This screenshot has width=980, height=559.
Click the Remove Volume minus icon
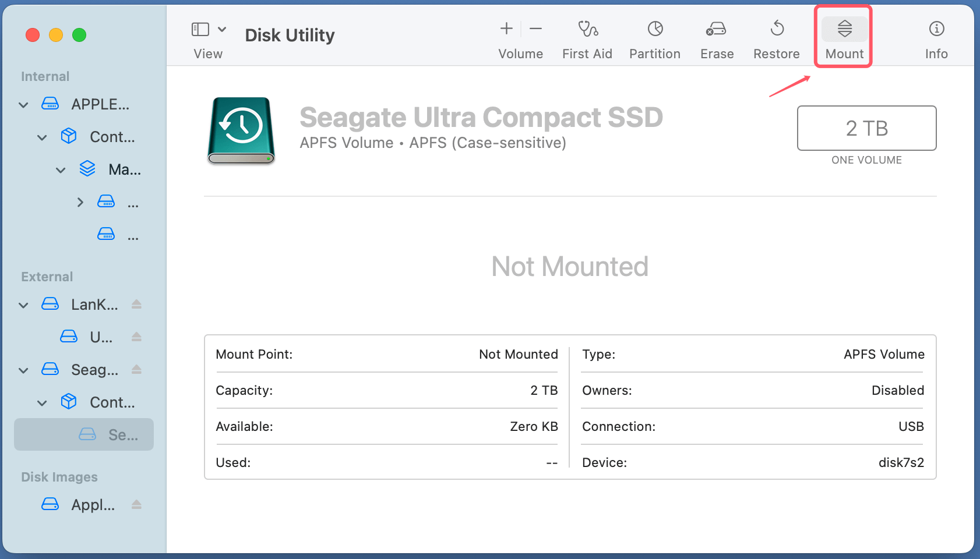[x=535, y=28]
